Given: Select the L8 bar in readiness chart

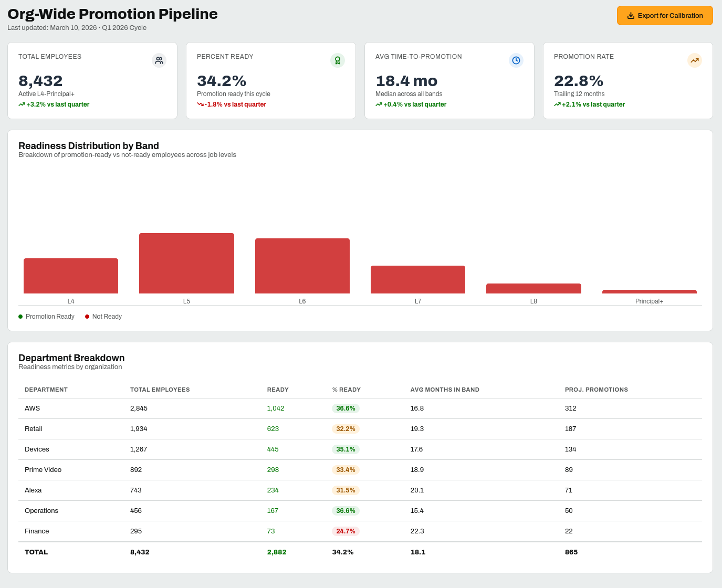Looking at the screenshot, I should [x=533, y=288].
